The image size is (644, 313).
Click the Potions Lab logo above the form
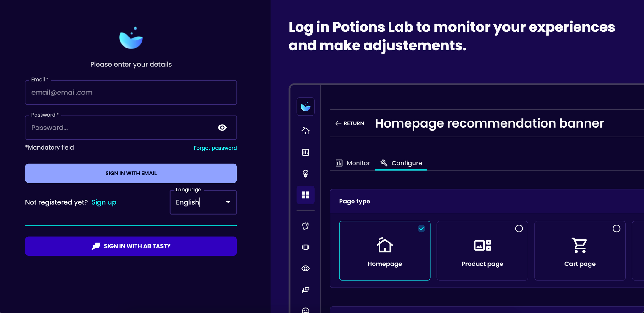pos(131,38)
